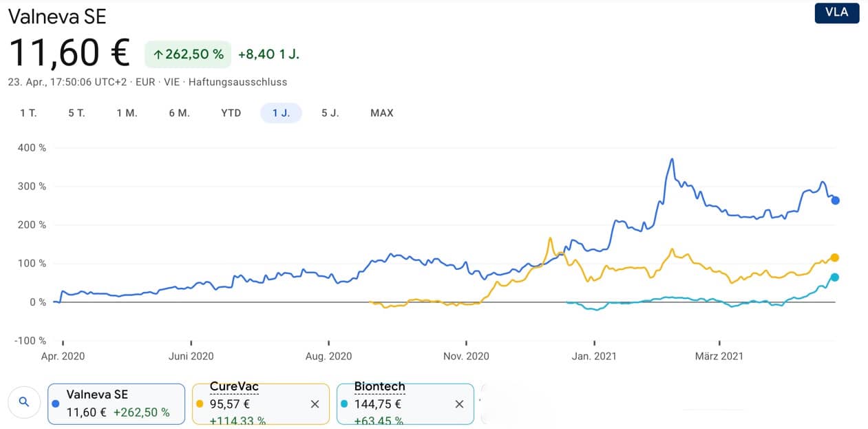Click the 200 % axis label
The width and height of the screenshot is (868, 429).
(x=32, y=225)
